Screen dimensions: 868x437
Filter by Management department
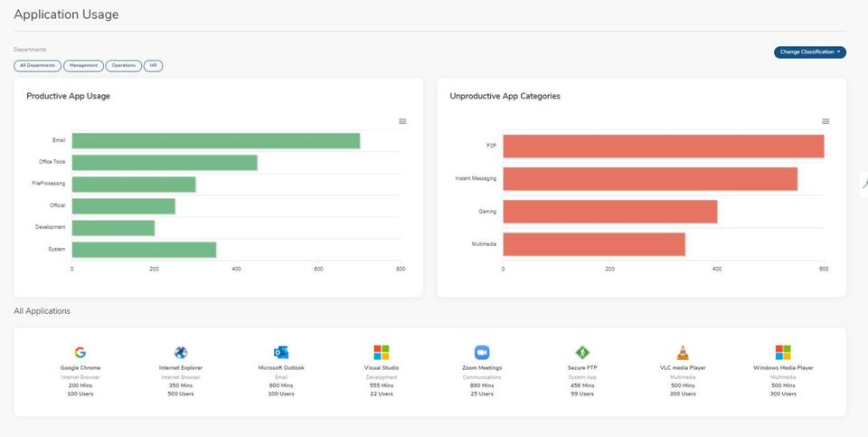[83, 66]
